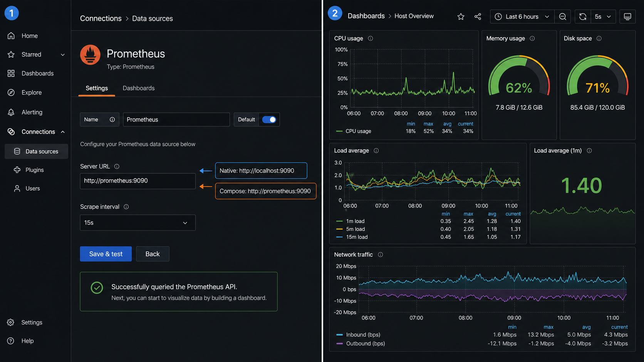
Task: Click the info icon beside Scrape interval
Action: 126,207
